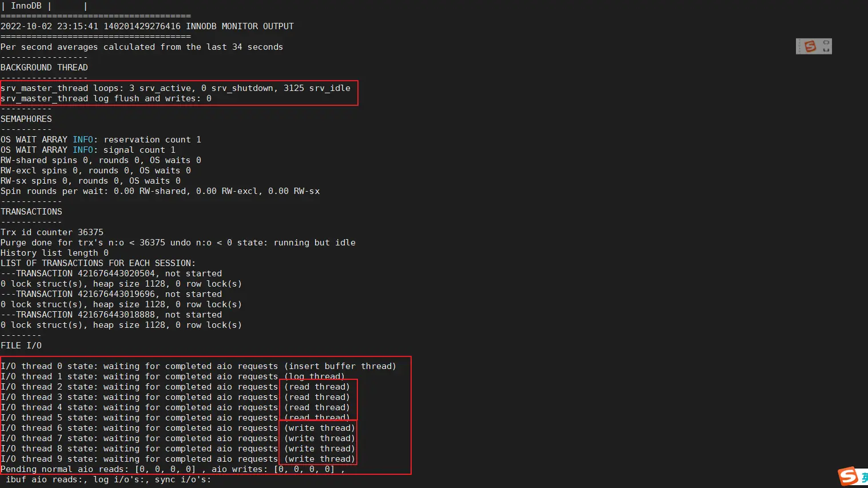This screenshot has width=868, height=488.
Task: Click the 'I/O thread 1' log thread line
Action: point(173,376)
